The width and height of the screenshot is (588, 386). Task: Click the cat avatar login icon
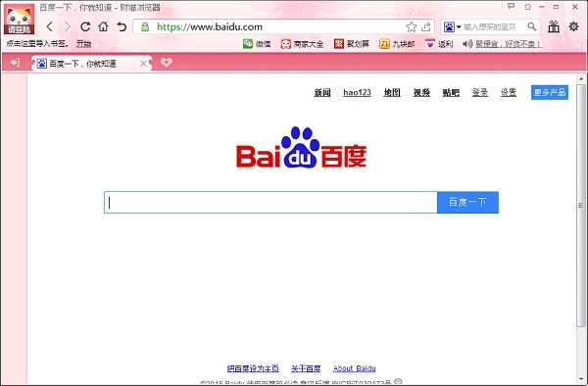[19, 20]
